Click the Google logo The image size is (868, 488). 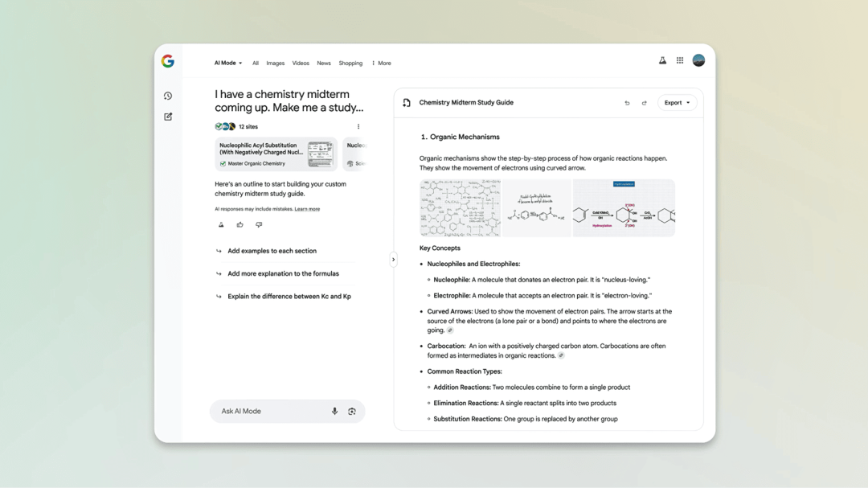(x=168, y=61)
